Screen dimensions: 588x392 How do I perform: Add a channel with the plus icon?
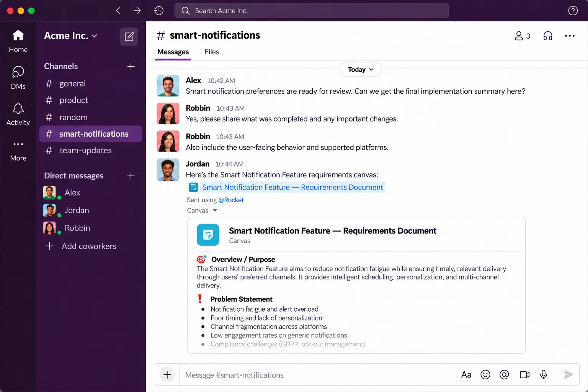131,67
